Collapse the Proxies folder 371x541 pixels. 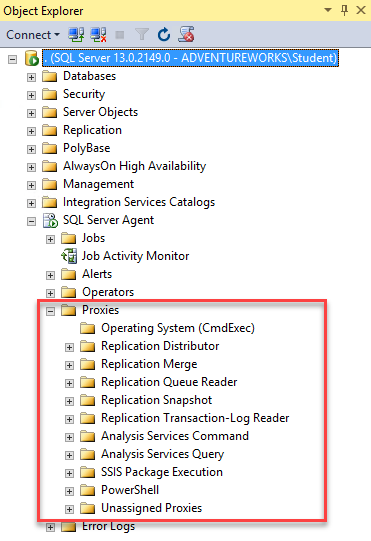tap(50, 311)
